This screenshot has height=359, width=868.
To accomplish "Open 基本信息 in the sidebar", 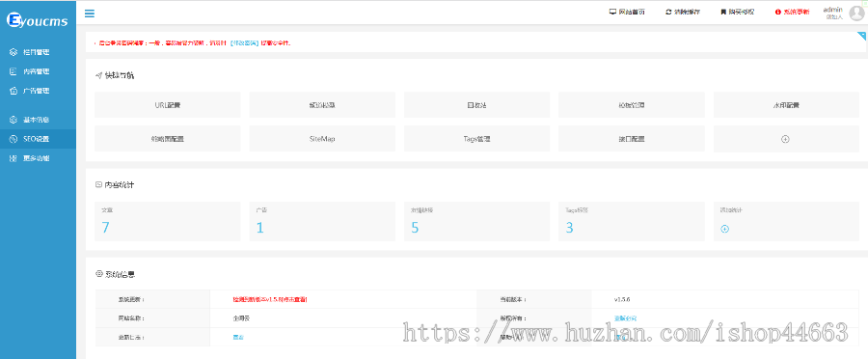I will click(x=36, y=120).
